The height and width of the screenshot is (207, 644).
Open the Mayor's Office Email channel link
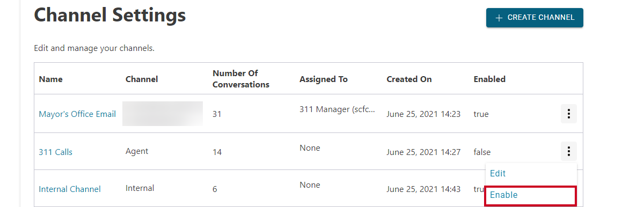[x=77, y=114]
